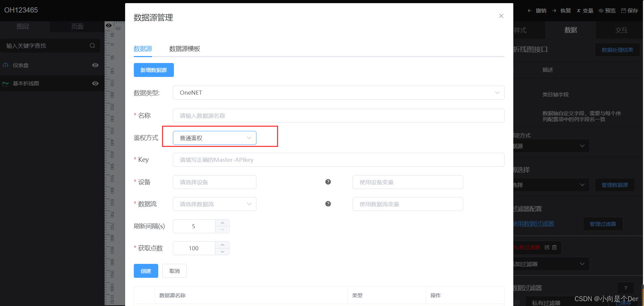
Task: Focus the 使用设备变量 field
Action: pos(408,182)
